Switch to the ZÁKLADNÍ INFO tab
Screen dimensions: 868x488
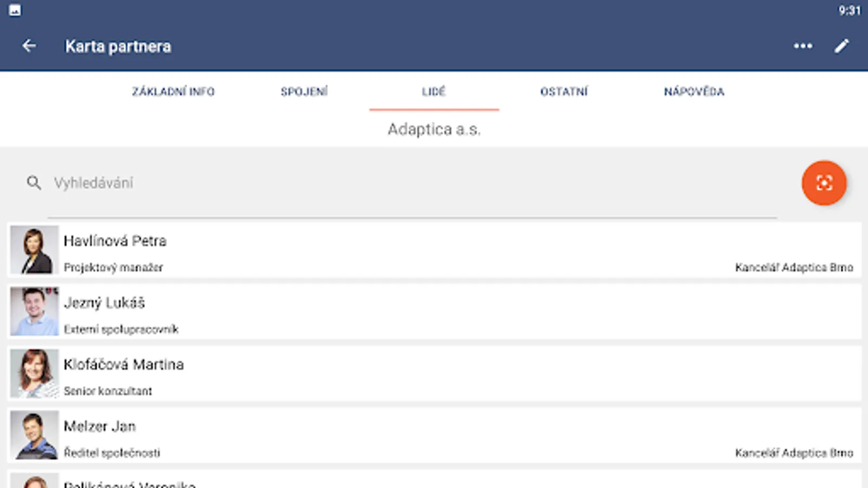(174, 92)
